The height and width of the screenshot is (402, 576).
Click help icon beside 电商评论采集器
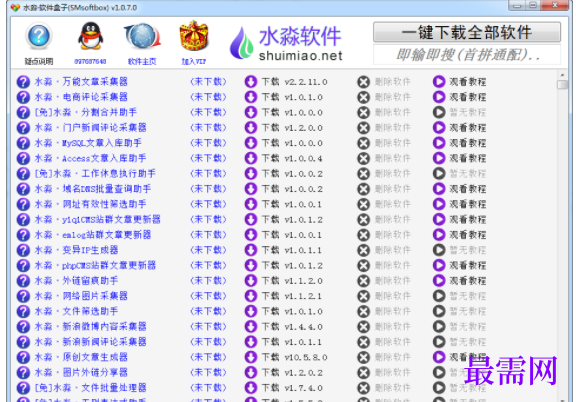pos(23,97)
